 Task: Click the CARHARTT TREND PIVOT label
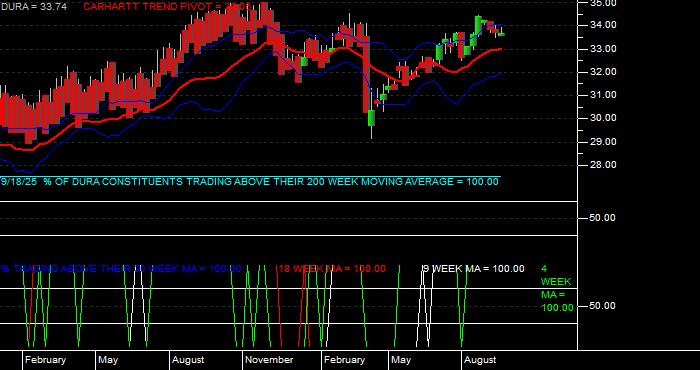[x=167, y=7]
